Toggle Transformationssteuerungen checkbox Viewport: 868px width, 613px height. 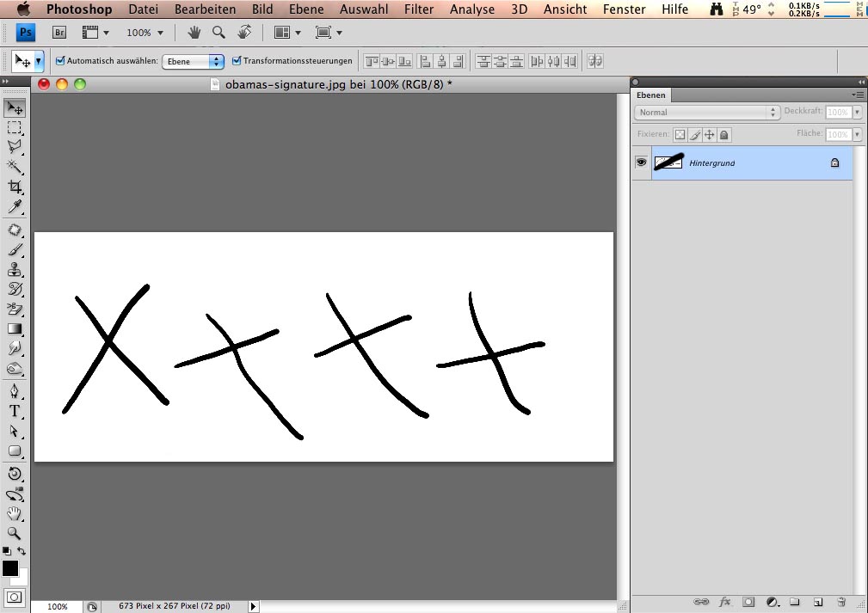[237, 61]
